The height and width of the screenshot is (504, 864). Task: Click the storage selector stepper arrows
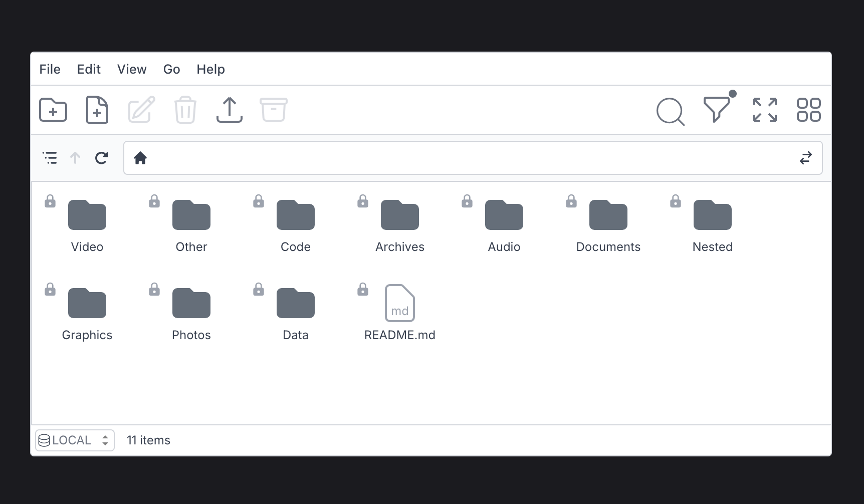click(x=105, y=440)
